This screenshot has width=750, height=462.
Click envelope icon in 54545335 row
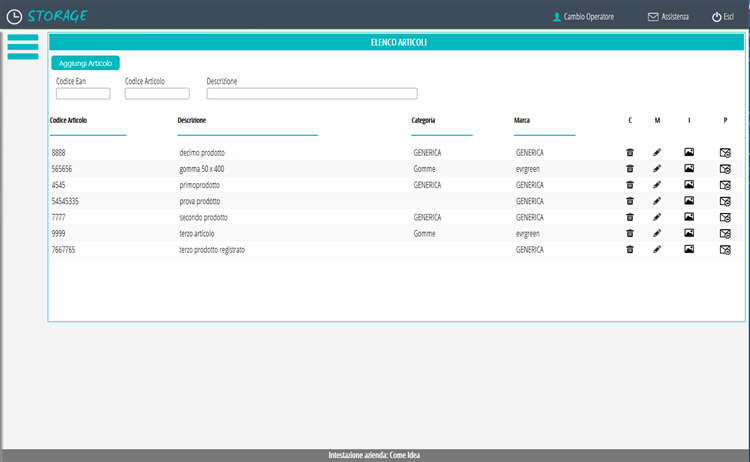725,201
